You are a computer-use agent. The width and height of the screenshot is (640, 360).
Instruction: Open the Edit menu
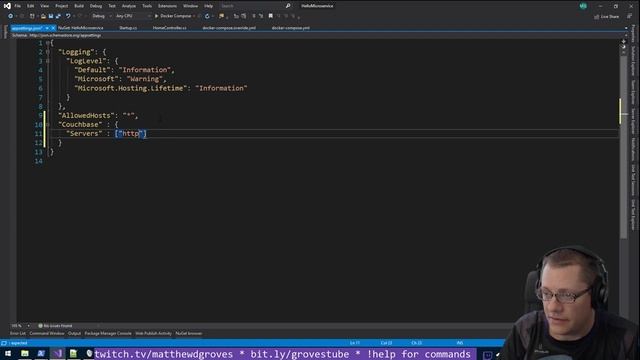(31, 6)
